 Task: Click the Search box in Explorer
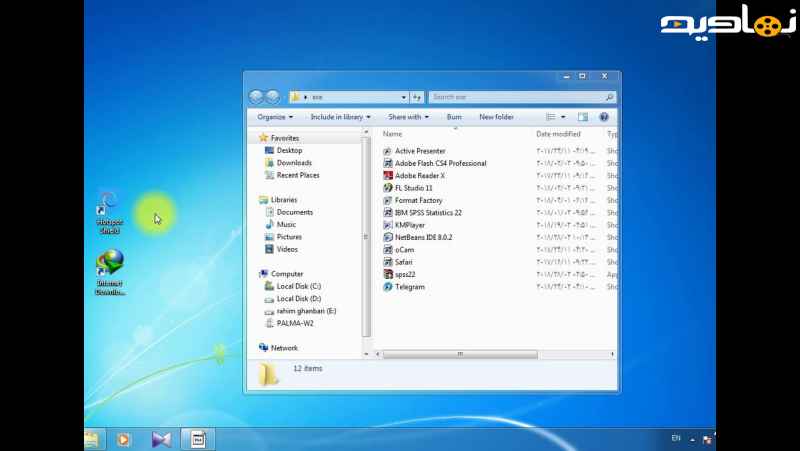click(x=522, y=97)
